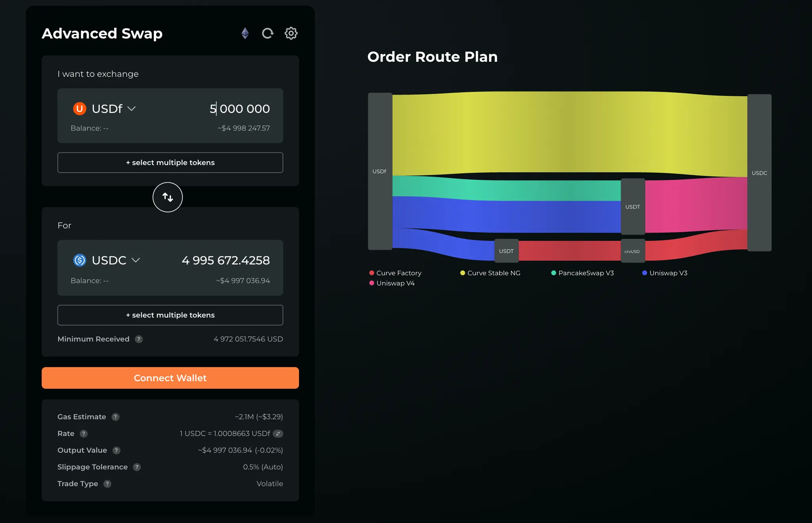Click the USDC token logo
The height and width of the screenshot is (523, 812).
coord(80,260)
